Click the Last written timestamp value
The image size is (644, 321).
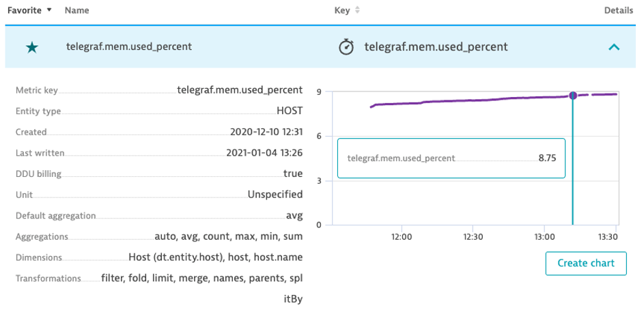click(x=264, y=153)
